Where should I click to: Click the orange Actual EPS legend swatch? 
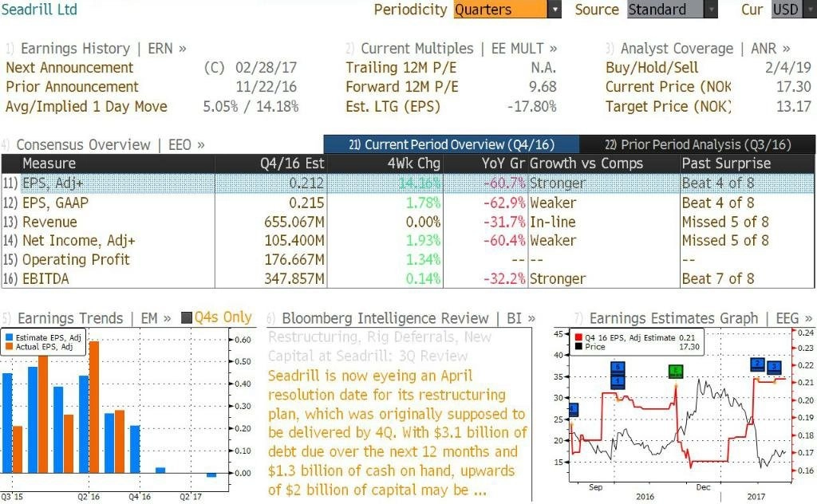(x=9, y=347)
